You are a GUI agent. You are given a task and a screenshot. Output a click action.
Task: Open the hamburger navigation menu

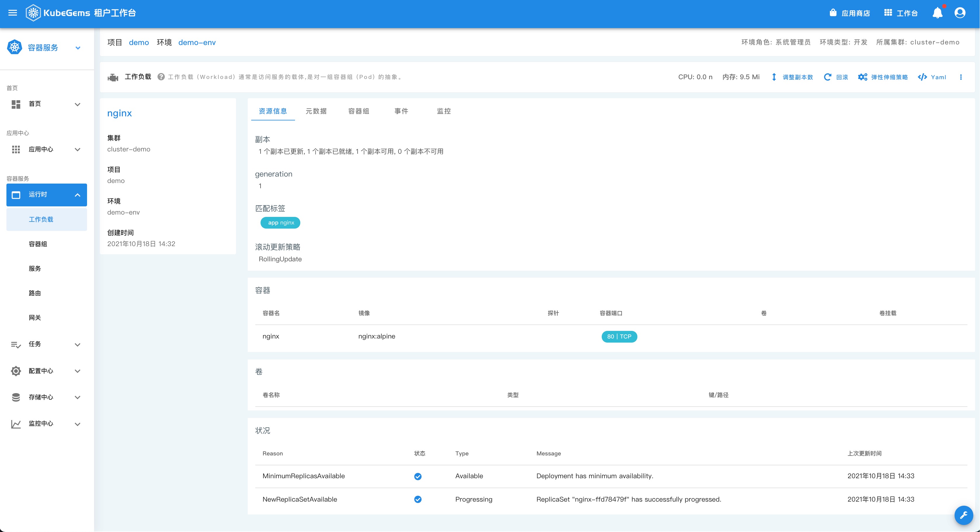[x=13, y=13]
